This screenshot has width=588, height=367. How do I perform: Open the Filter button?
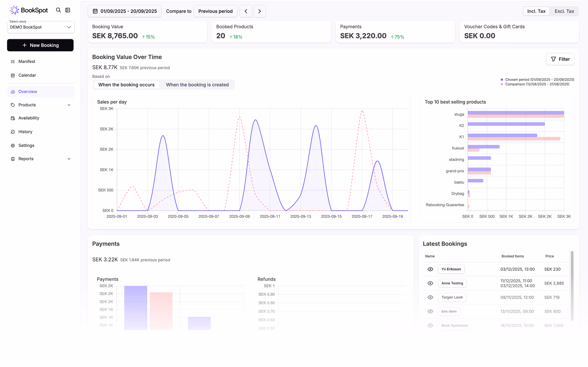560,59
